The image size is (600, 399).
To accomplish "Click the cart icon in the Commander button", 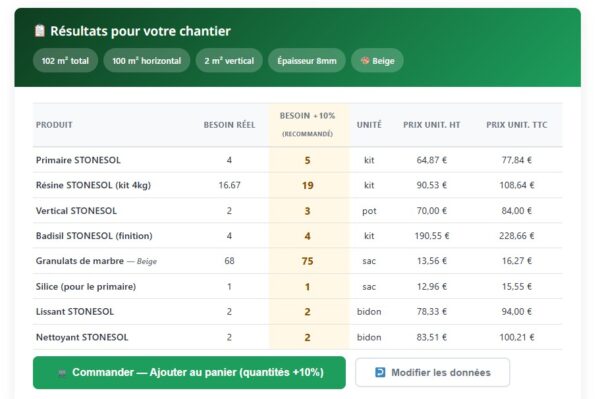I will click(x=62, y=373).
